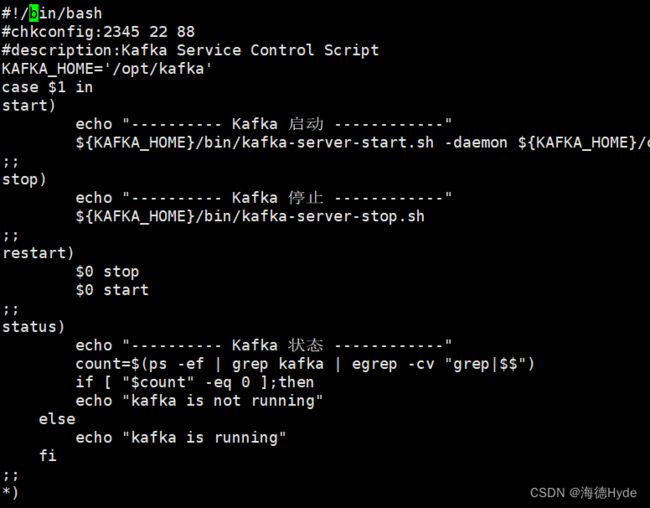The height and width of the screenshot is (508, 650).
Task: Place cursor on KAFKA_HOME assignment
Action: point(107,69)
